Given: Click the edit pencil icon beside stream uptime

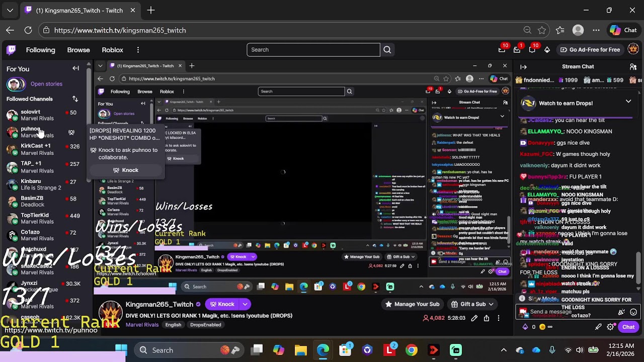Looking at the screenshot, I should point(474,318).
